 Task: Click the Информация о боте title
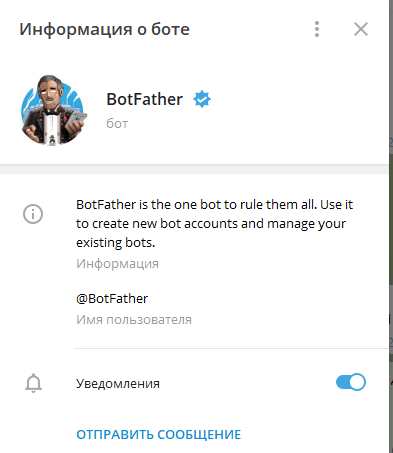[104, 29]
